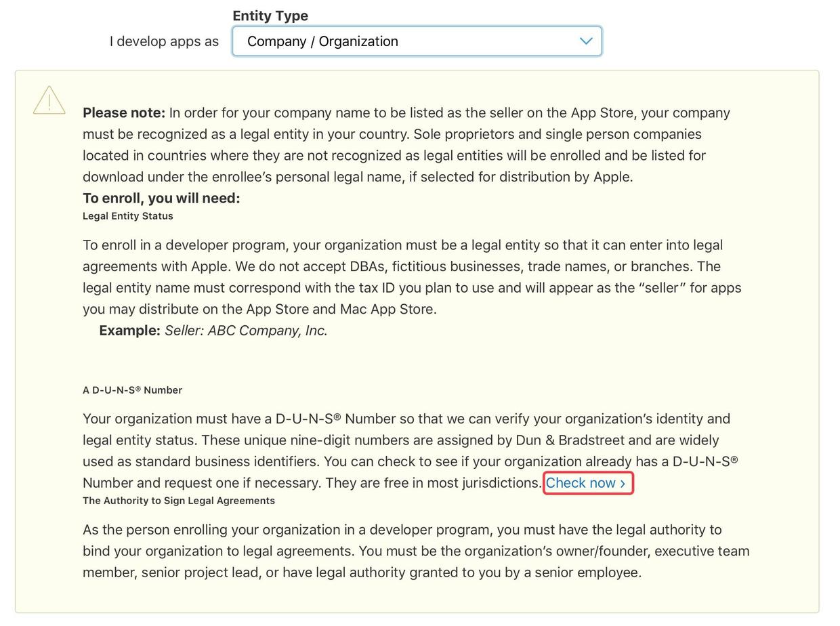Click the bold "Please note:" text
The image size is (840, 626).
pos(124,112)
